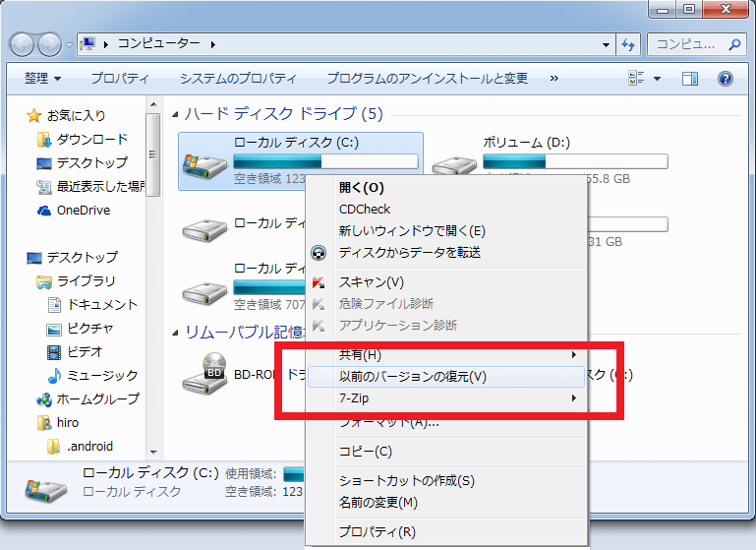Image resolution: width=756 pixels, height=550 pixels.
Task: Click システムのプロパティ toolbar button
Action: click(237, 78)
